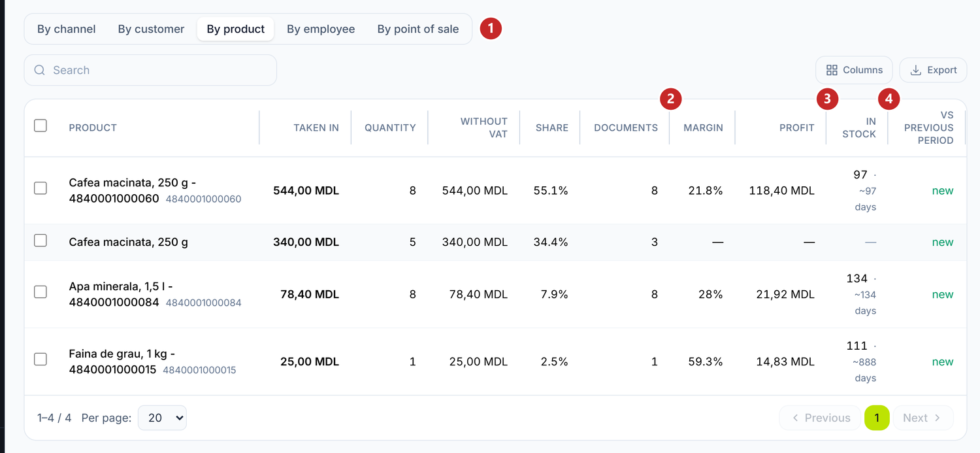Toggle the select-all checkbox in table header

pos(41,126)
